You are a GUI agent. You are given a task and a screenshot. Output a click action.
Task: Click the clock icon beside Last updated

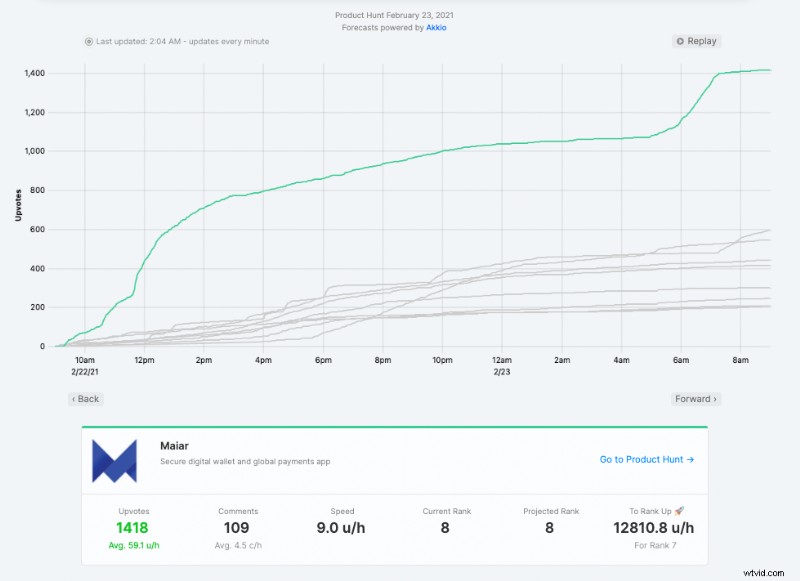[x=88, y=41]
